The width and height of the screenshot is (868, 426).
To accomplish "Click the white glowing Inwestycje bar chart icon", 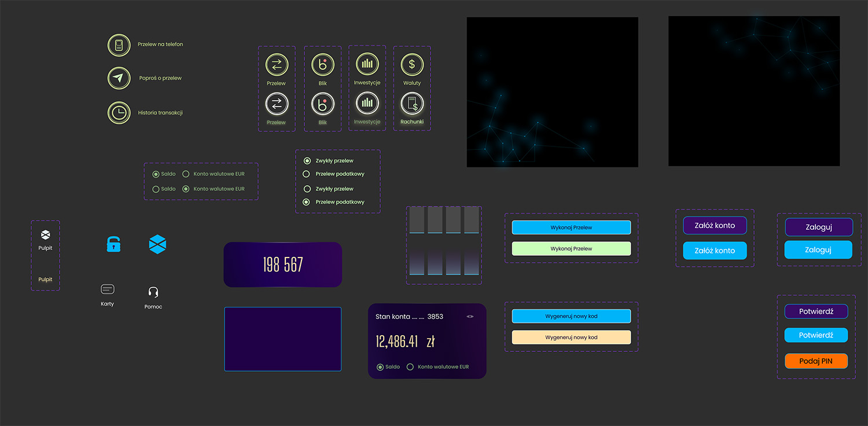I will tap(367, 104).
